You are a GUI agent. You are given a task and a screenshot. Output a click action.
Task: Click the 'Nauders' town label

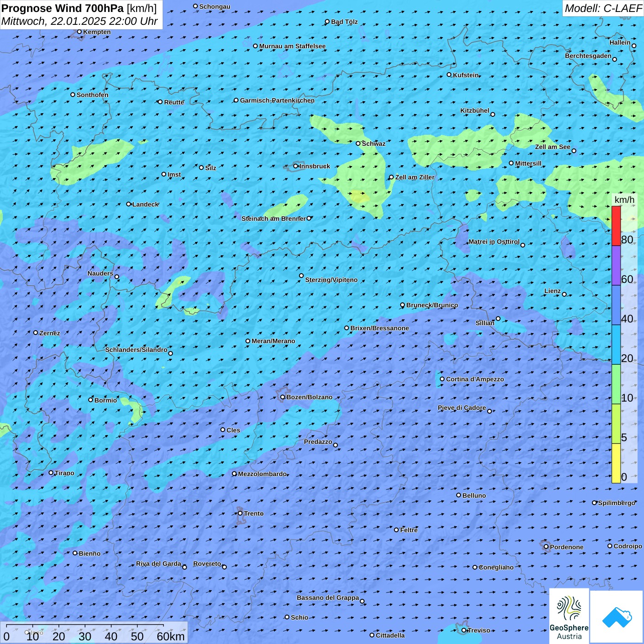pos(100,273)
